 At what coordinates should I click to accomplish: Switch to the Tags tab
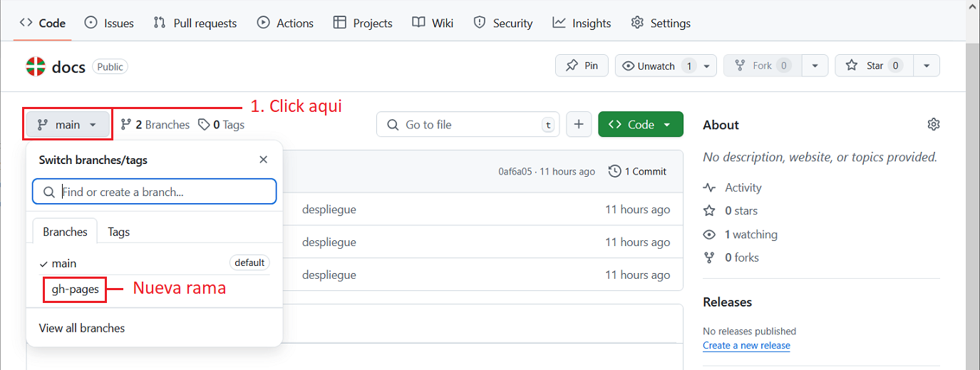[118, 232]
